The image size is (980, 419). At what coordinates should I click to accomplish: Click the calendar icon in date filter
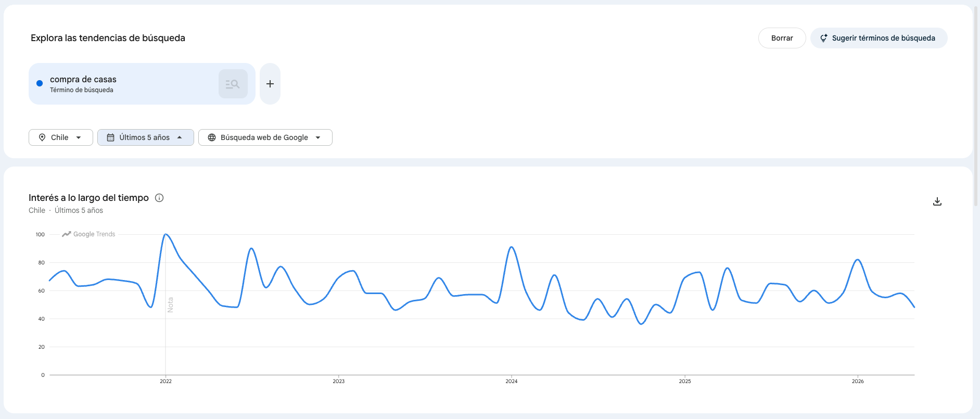point(110,137)
